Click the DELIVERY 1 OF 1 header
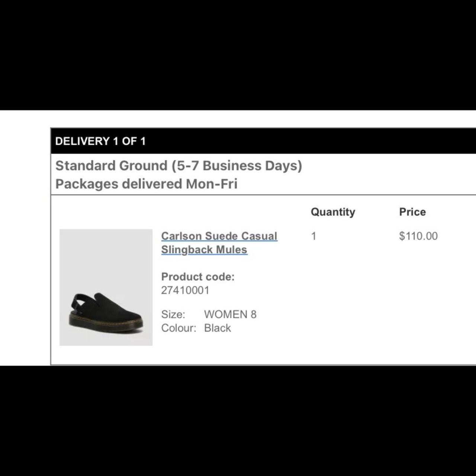Screen dimensions: 476x476 click(x=100, y=141)
